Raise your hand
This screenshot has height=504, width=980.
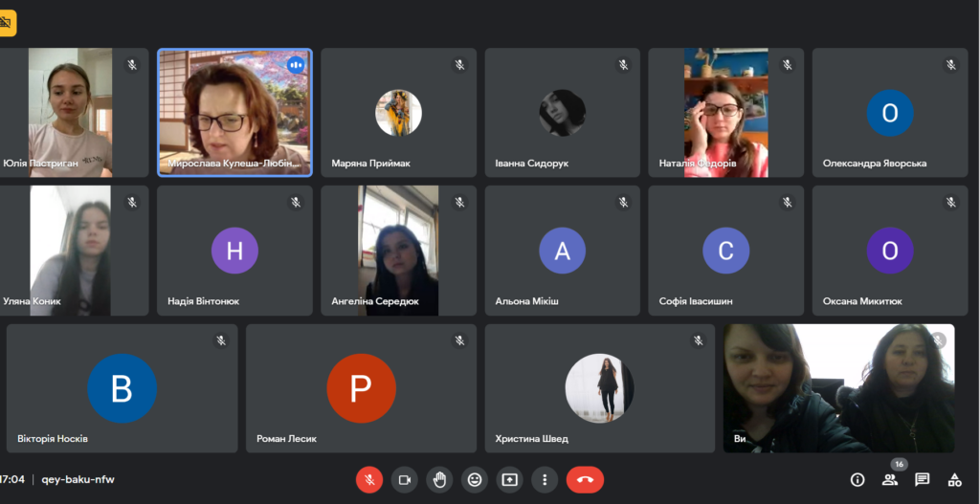(x=439, y=480)
